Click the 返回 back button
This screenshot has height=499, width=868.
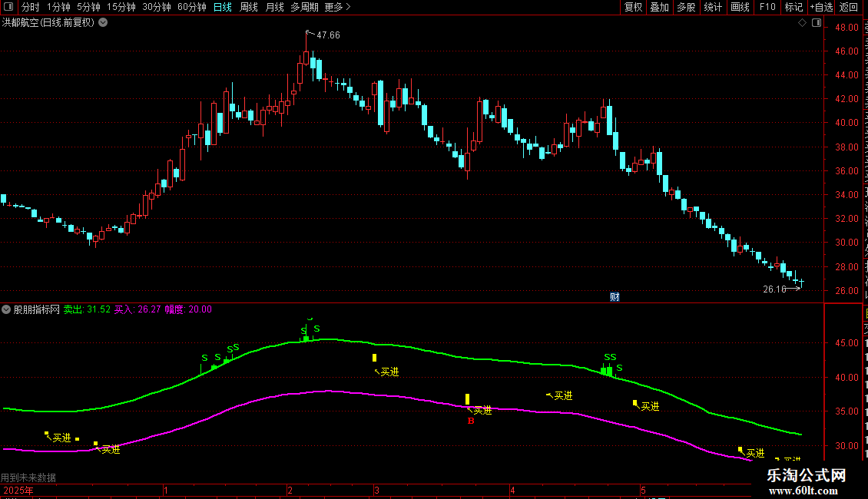[849, 7]
